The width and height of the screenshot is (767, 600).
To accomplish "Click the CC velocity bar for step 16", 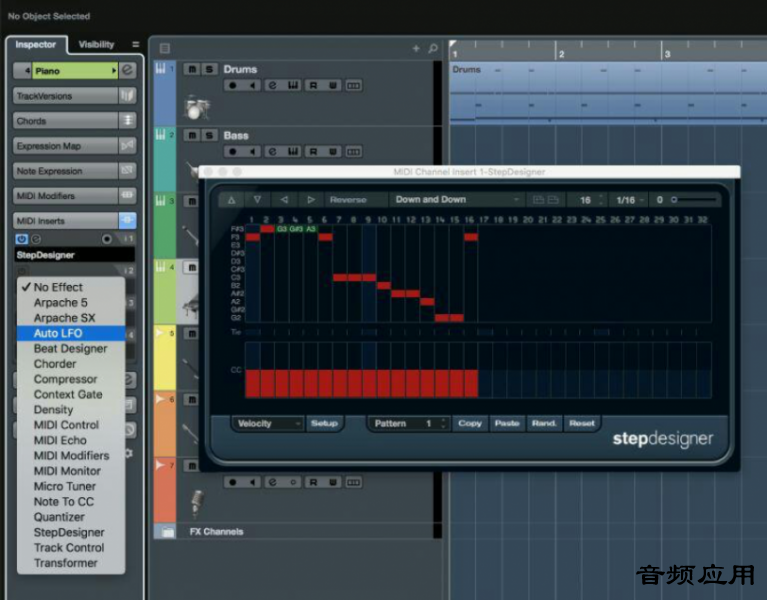I will 471,383.
